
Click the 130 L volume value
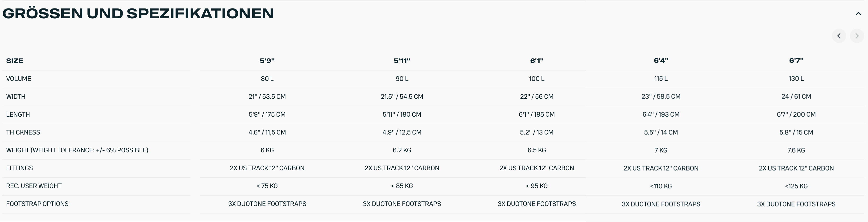coord(796,79)
